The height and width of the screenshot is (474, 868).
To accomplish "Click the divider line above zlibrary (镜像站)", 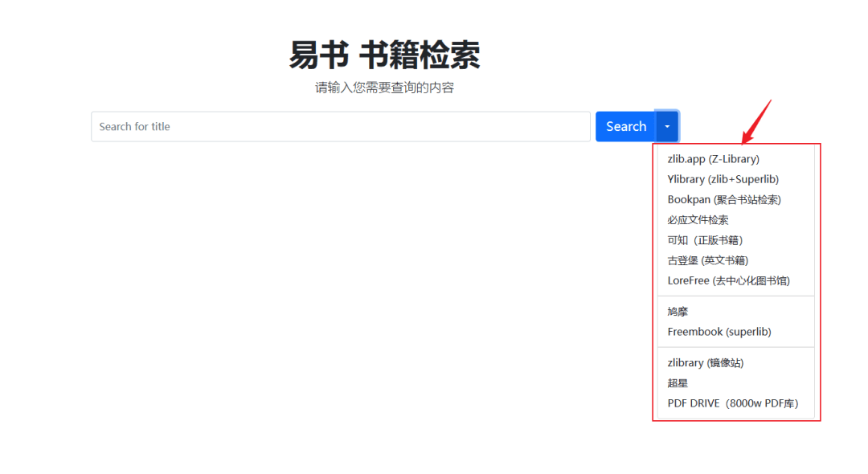I will 735,347.
